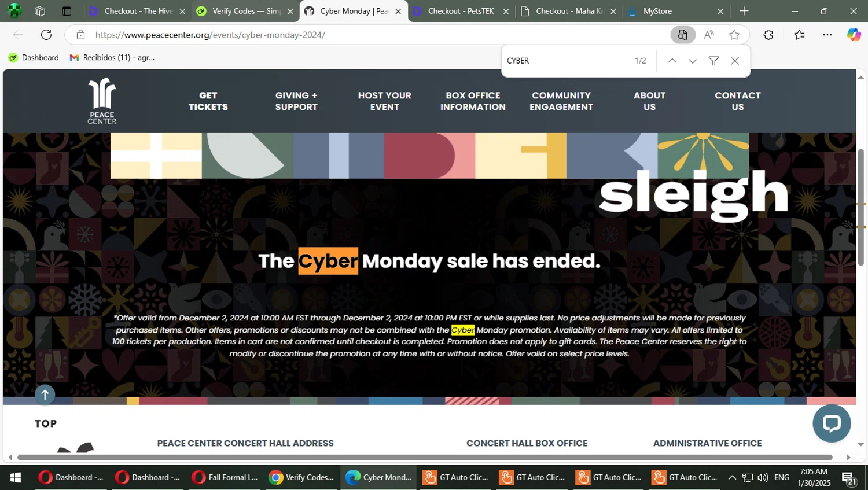Click the Read aloud icon in the address bar

(709, 35)
